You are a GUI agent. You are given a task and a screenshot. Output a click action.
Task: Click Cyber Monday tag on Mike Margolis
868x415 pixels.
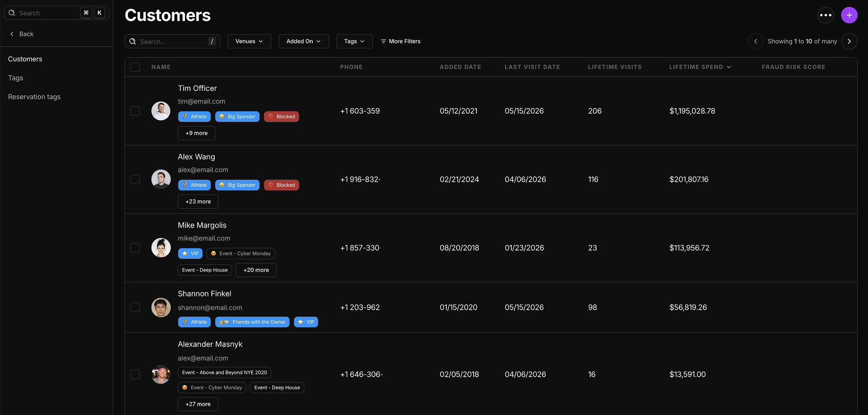[241, 254]
